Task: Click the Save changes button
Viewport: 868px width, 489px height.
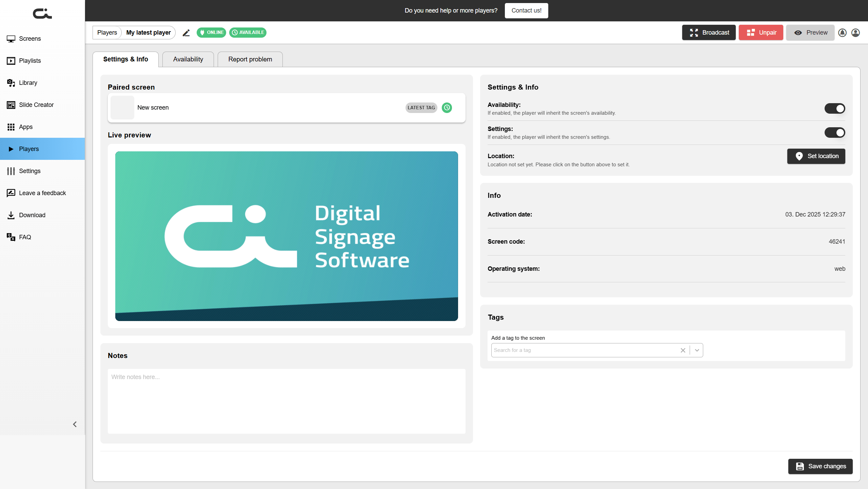Action: 820,466
